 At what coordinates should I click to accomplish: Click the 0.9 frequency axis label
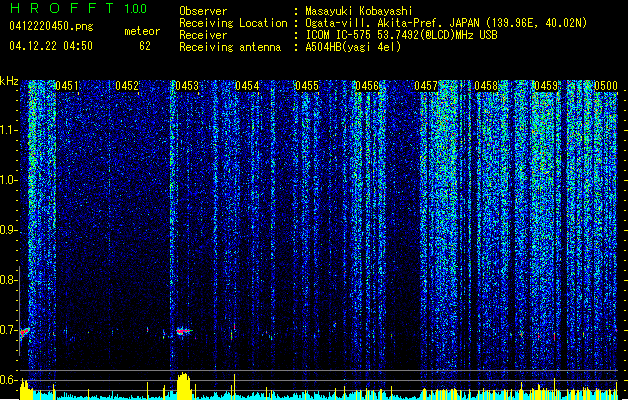coord(8,230)
